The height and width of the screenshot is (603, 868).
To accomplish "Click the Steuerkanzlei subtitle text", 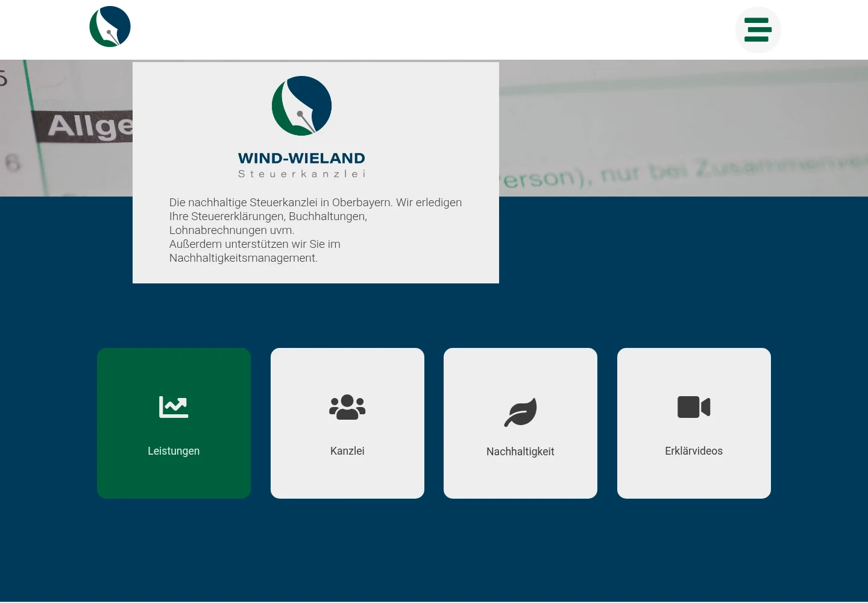I will pos(301,174).
